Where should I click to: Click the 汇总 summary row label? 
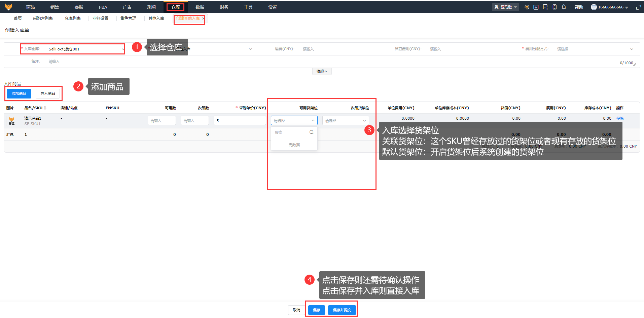(10, 134)
